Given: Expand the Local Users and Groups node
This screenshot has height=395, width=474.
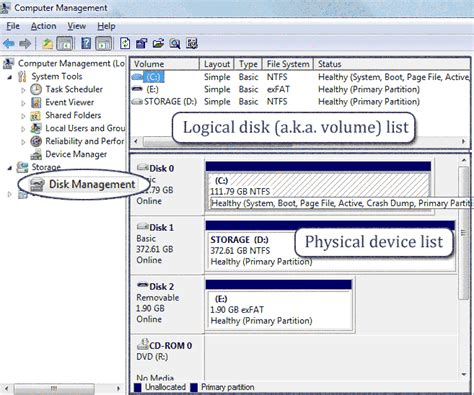Looking at the screenshot, I should click(x=23, y=129).
